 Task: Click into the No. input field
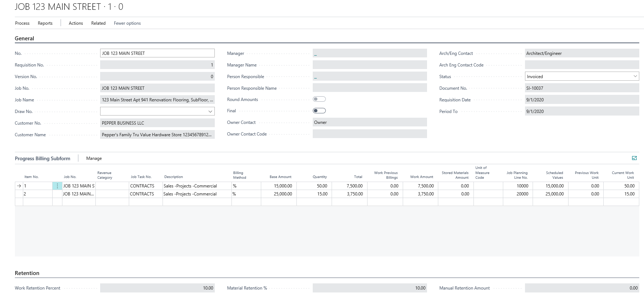pos(157,53)
